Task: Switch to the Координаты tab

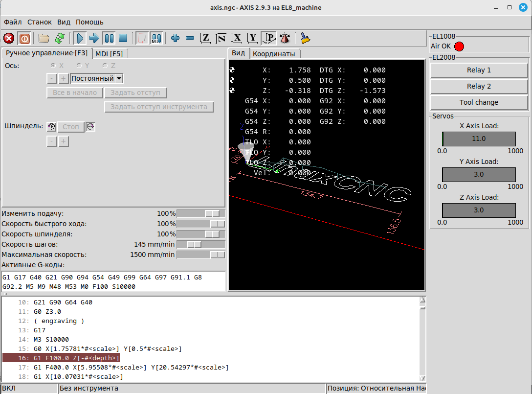Action: coord(274,54)
